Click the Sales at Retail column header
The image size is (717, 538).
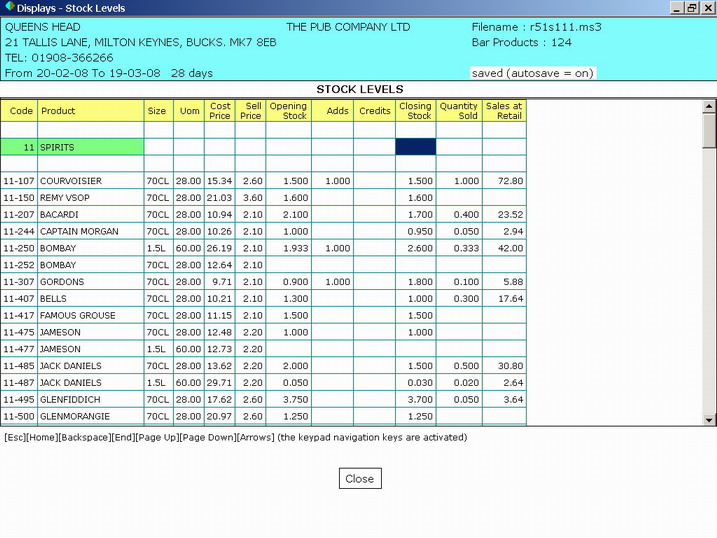(x=504, y=111)
